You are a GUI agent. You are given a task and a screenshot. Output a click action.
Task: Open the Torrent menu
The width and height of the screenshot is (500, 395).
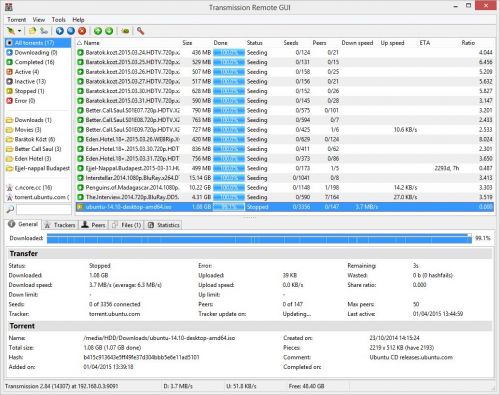[16, 20]
